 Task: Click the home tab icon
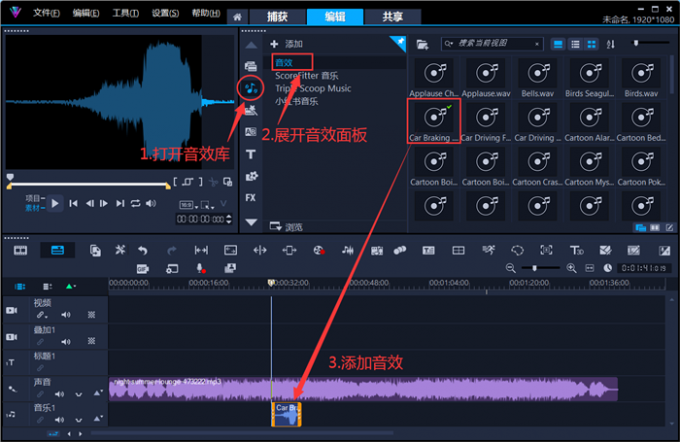[237, 17]
